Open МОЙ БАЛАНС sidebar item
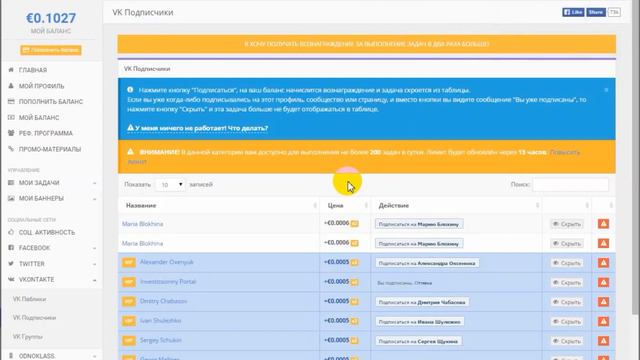This screenshot has height=360, width=640. 39,118
